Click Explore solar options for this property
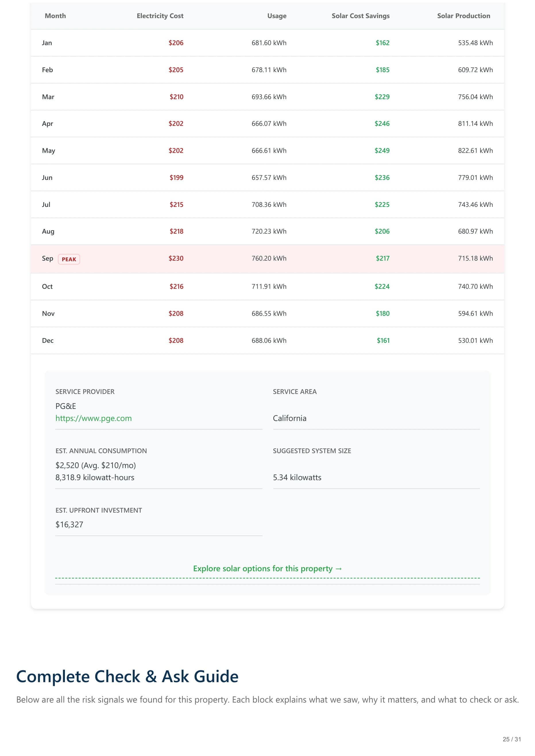 268,568
